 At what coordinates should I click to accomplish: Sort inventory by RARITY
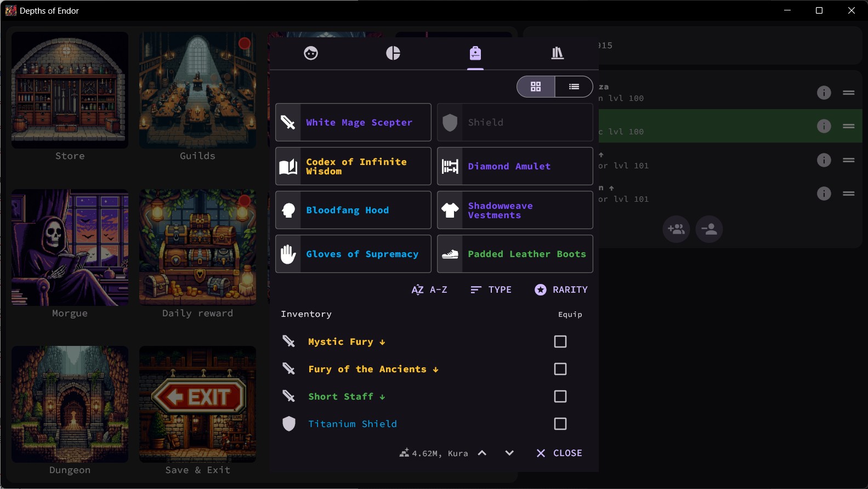click(x=561, y=289)
